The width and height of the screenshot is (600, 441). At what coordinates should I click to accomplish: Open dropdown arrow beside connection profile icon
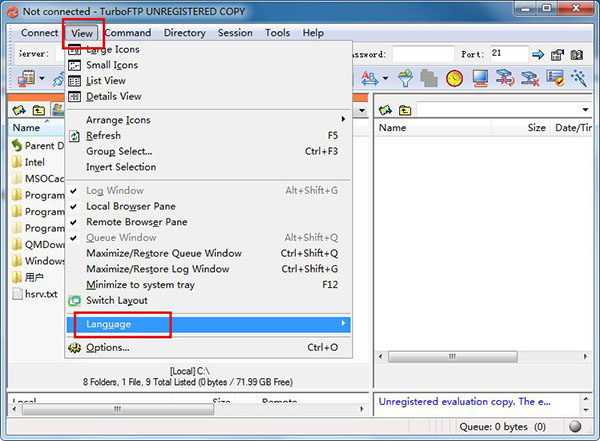42,78
